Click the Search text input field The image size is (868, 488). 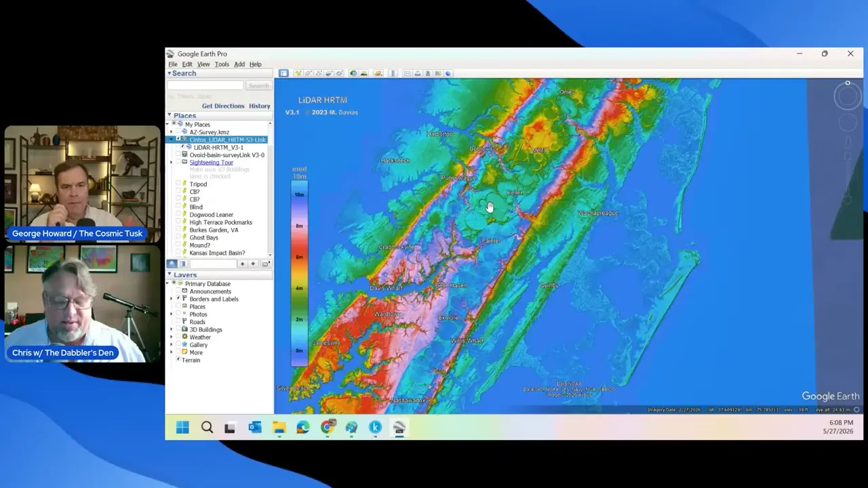[x=205, y=85]
